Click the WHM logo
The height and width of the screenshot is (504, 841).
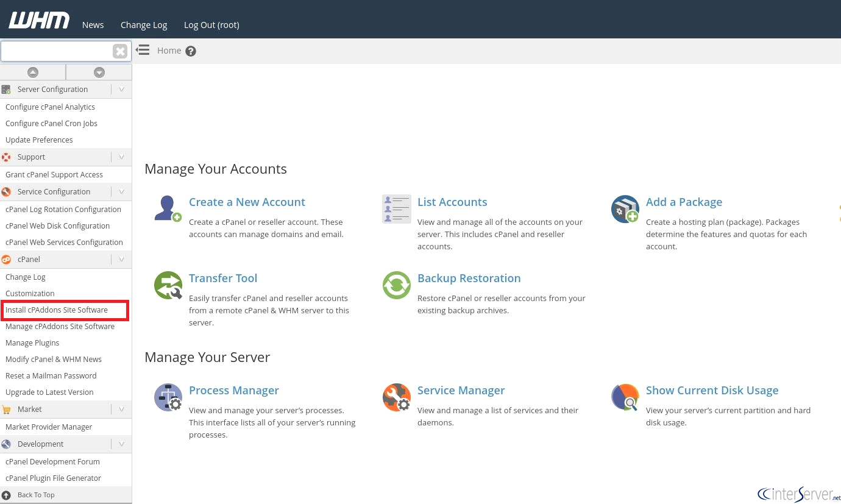click(x=39, y=21)
